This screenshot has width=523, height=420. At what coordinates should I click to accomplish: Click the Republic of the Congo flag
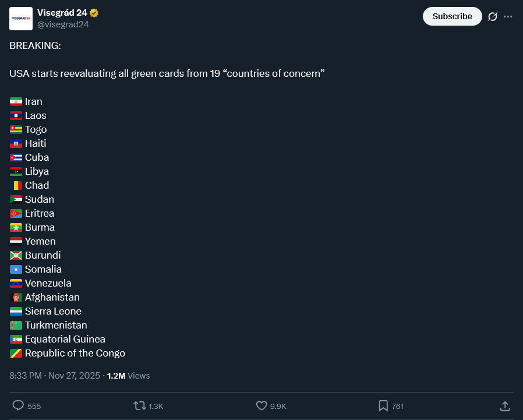click(16, 354)
